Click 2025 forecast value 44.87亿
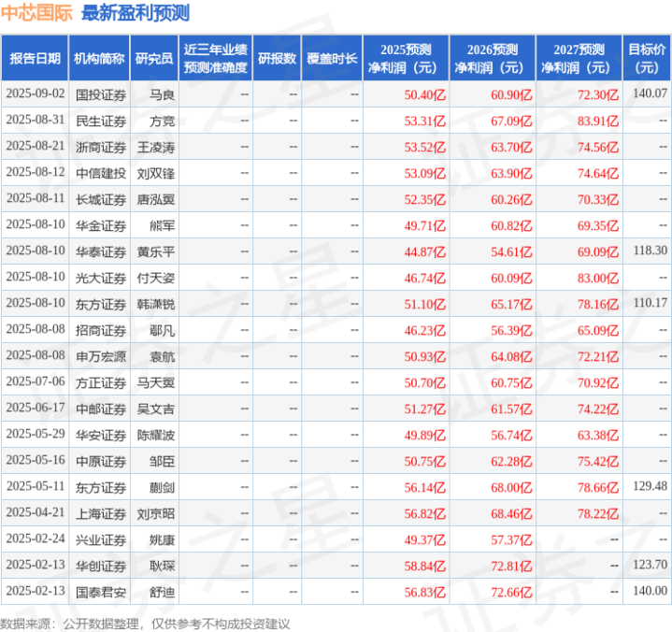This screenshot has width=672, height=632. [x=424, y=252]
